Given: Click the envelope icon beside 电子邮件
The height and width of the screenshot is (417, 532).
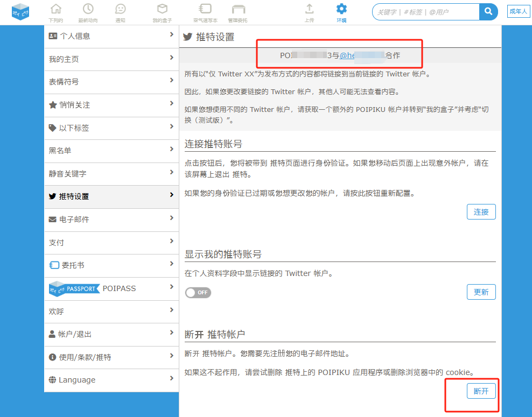Looking at the screenshot, I should point(53,220).
